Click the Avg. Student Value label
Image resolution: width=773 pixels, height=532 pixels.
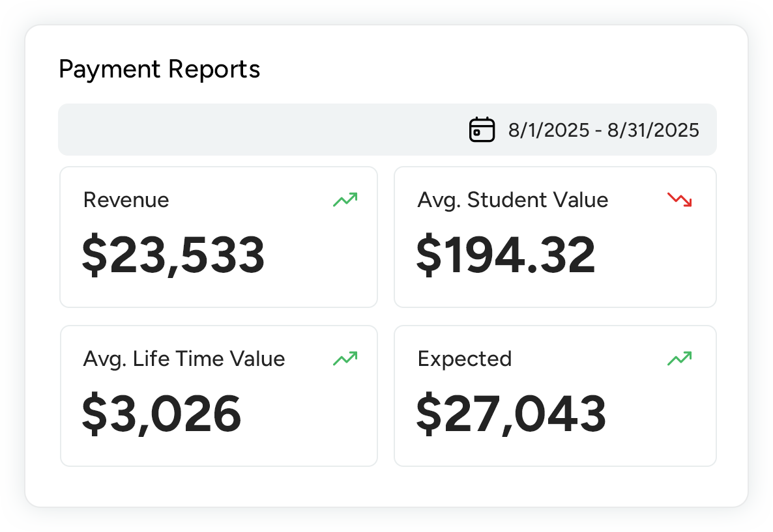tap(512, 200)
